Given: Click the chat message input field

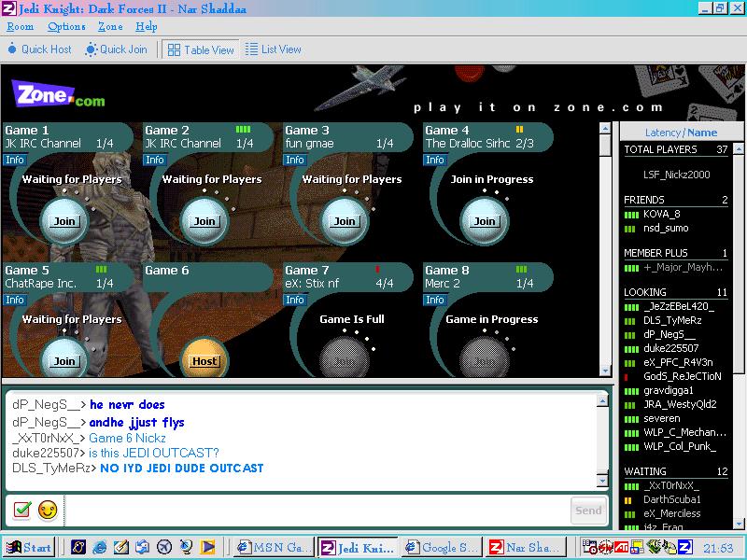Looking at the screenshot, I should tap(317, 511).
